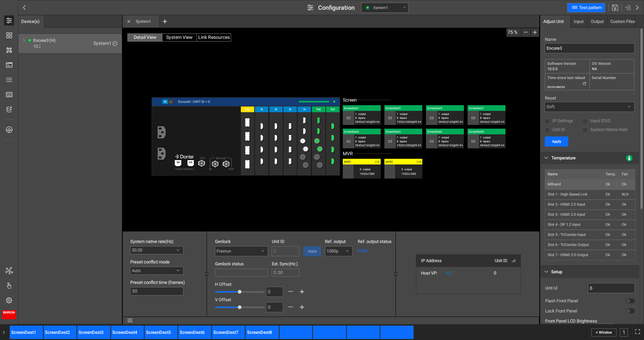Select ScreenDest5 in bottom bar
This screenshot has height=340, width=644.
161,332
